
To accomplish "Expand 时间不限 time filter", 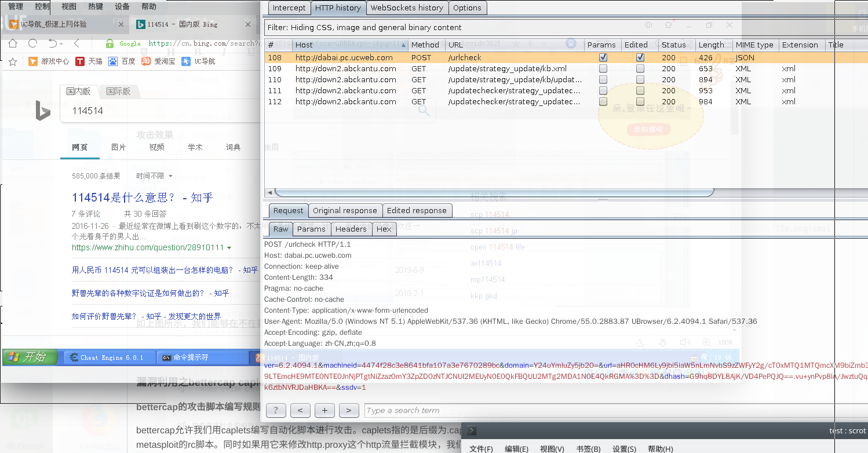I will click(x=154, y=176).
